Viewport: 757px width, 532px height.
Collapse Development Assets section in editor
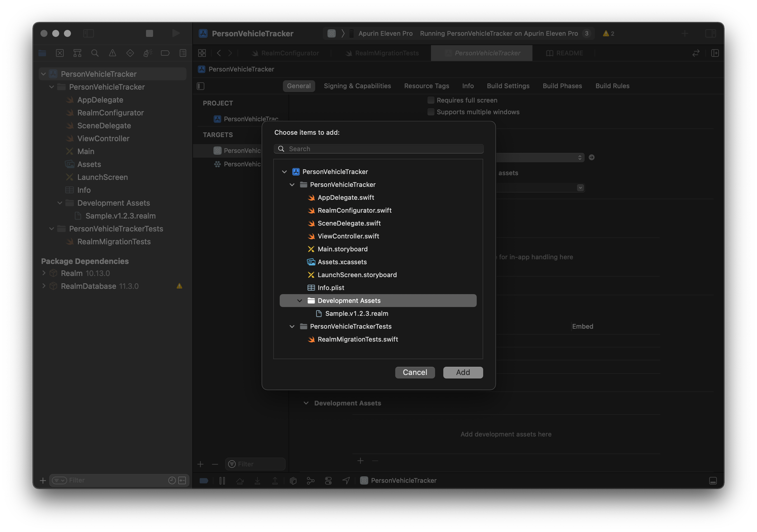coord(306,403)
